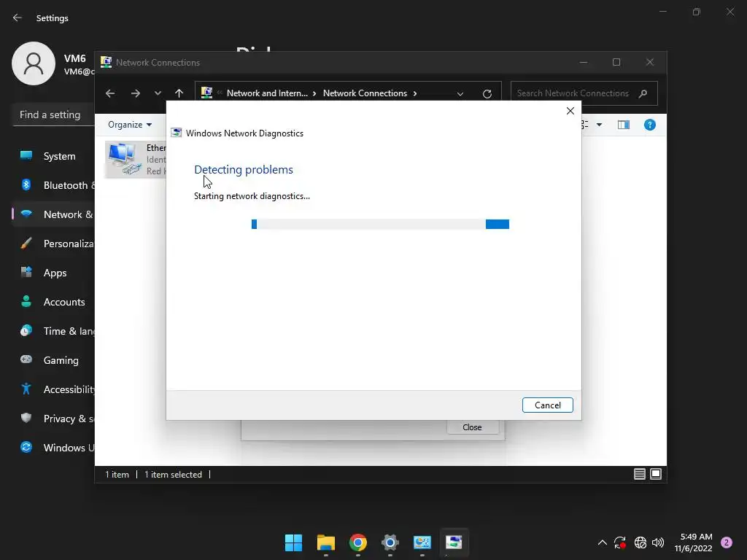Open Bluetooth settings category

point(53,185)
